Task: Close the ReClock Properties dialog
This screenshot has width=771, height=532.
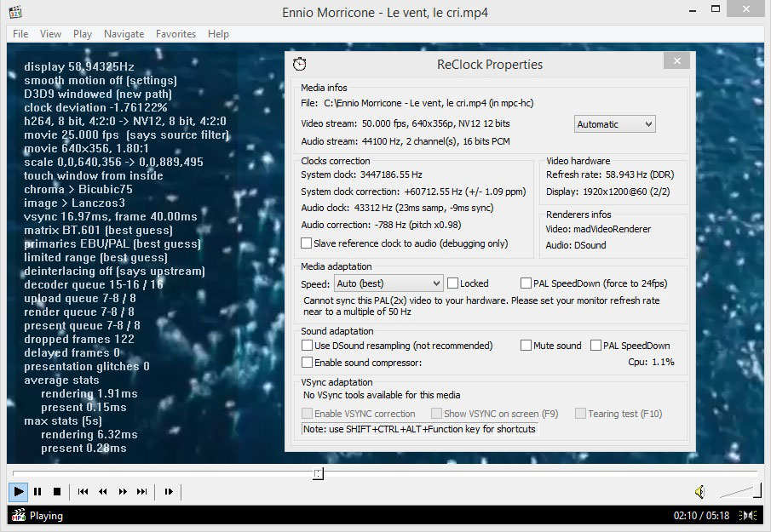Action: pos(677,62)
